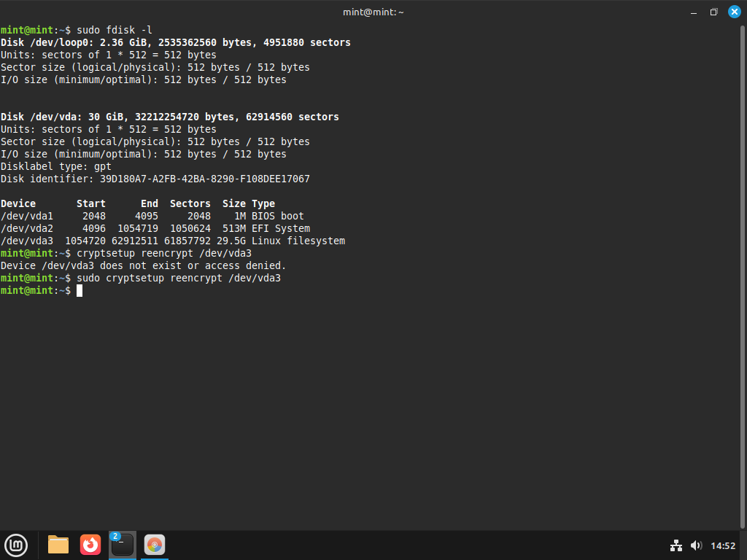Click the disk identifier 39D180A7-A2FB-42BA-8290-F108DEE17067
The height and width of the screenshot is (560, 747).
pos(205,179)
